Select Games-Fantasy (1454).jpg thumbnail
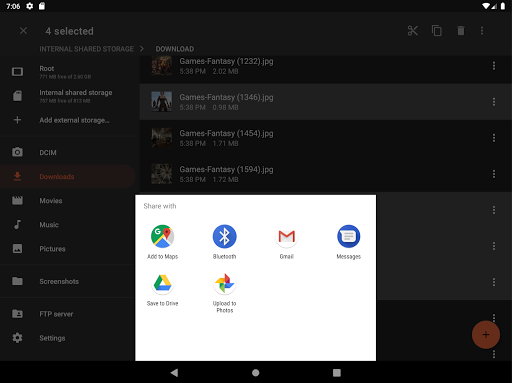The height and width of the screenshot is (383, 512). pos(162,138)
